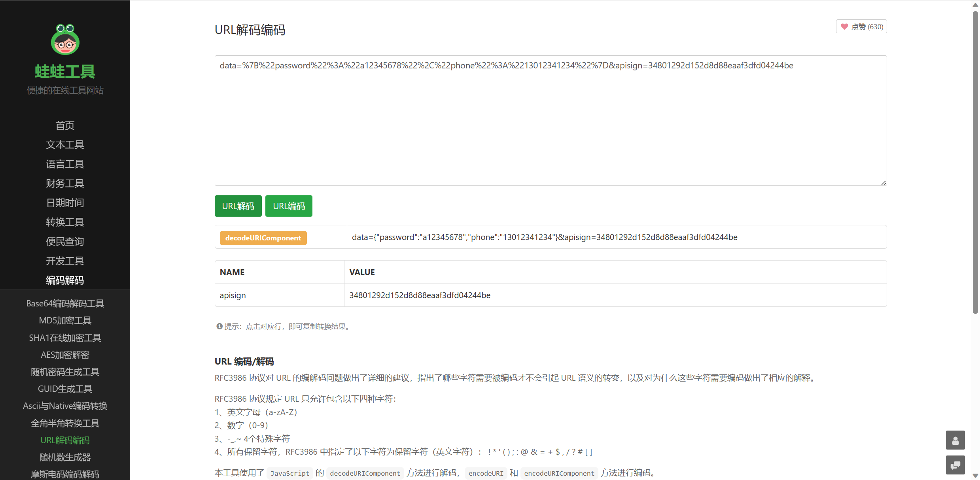The image size is (980, 480).
Task: Click the info tip icon before 提示
Action: [219, 326]
